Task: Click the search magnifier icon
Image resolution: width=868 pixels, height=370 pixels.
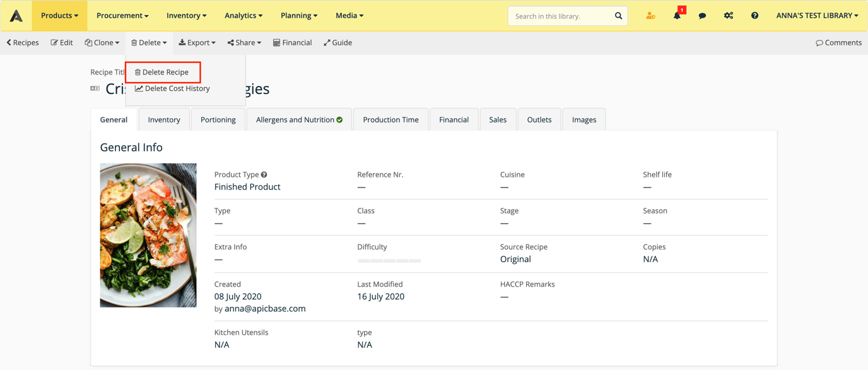Action: pos(618,16)
